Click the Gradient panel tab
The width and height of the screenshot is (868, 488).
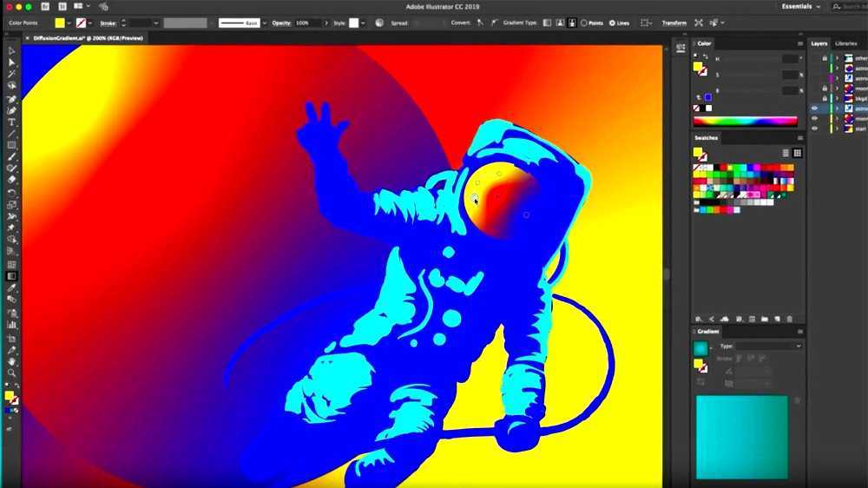tap(708, 331)
